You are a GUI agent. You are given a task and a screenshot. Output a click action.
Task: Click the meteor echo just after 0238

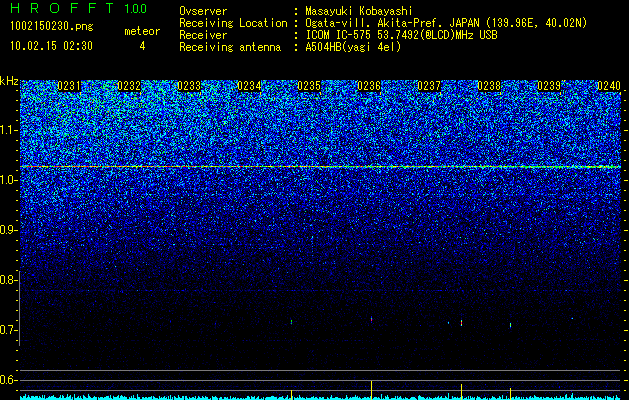(510, 325)
